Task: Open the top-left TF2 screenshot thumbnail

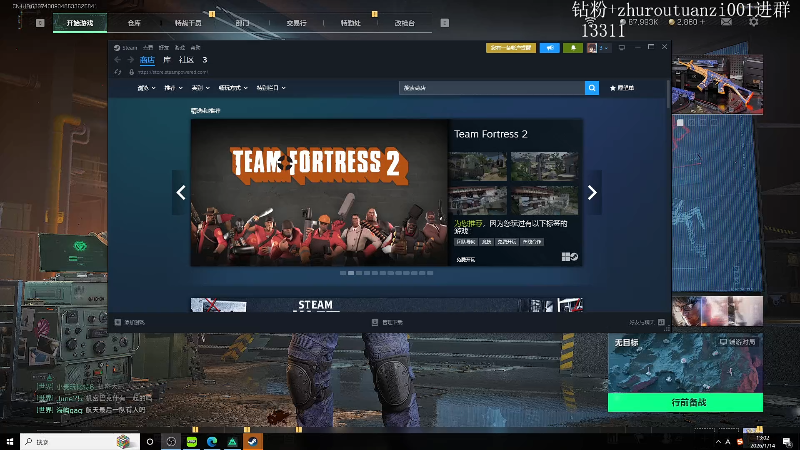Action: coord(478,166)
